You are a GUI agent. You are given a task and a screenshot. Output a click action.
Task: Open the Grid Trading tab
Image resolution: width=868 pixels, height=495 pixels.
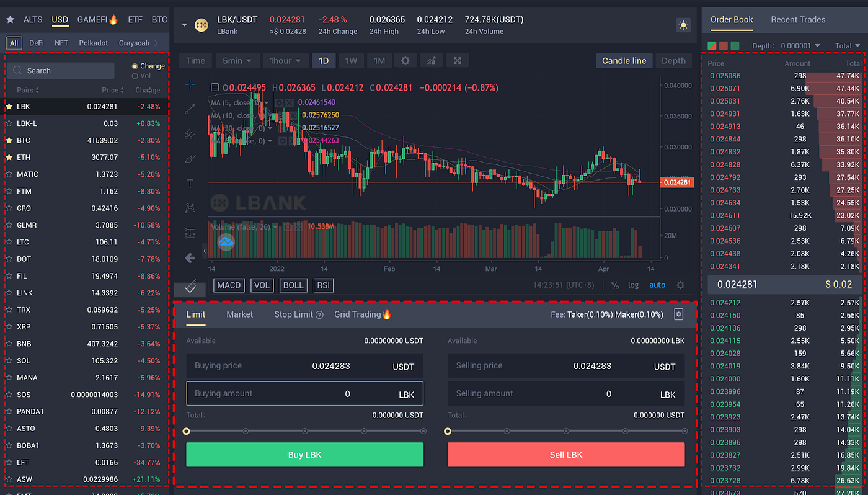pos(356,314)
